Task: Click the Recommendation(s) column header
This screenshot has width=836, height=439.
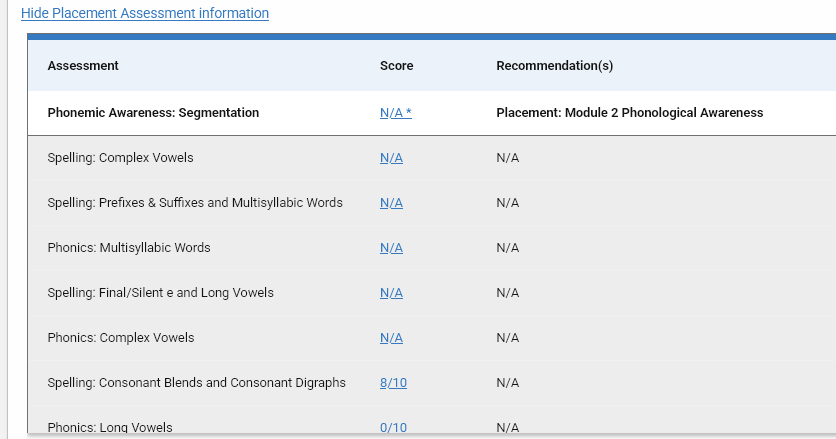Action: [x=554, y=66]
